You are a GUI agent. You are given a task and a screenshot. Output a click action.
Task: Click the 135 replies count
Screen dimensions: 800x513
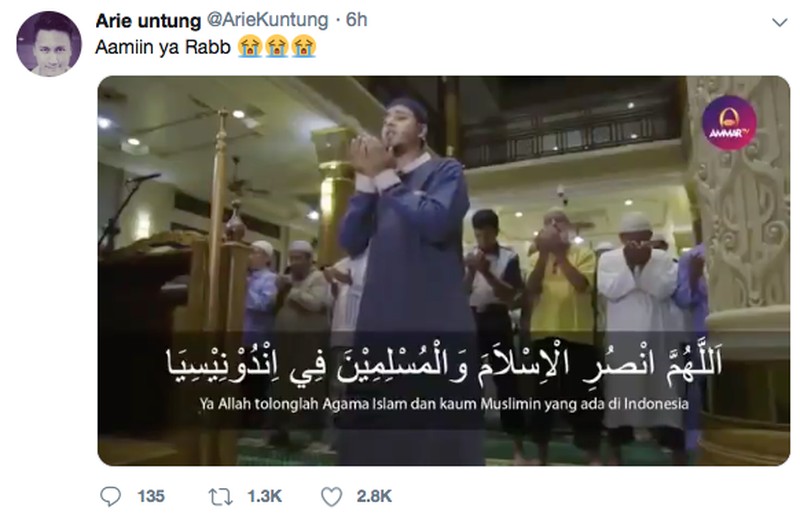151,496
